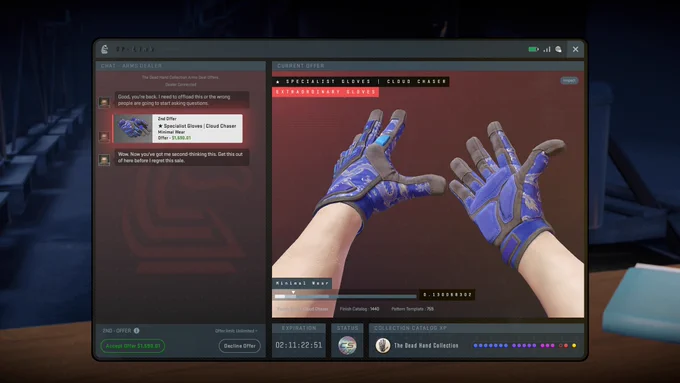This screenshot has width=680, height=383.
Task: Click the dealer avatar beside the first message
Action: pos(104,102)
